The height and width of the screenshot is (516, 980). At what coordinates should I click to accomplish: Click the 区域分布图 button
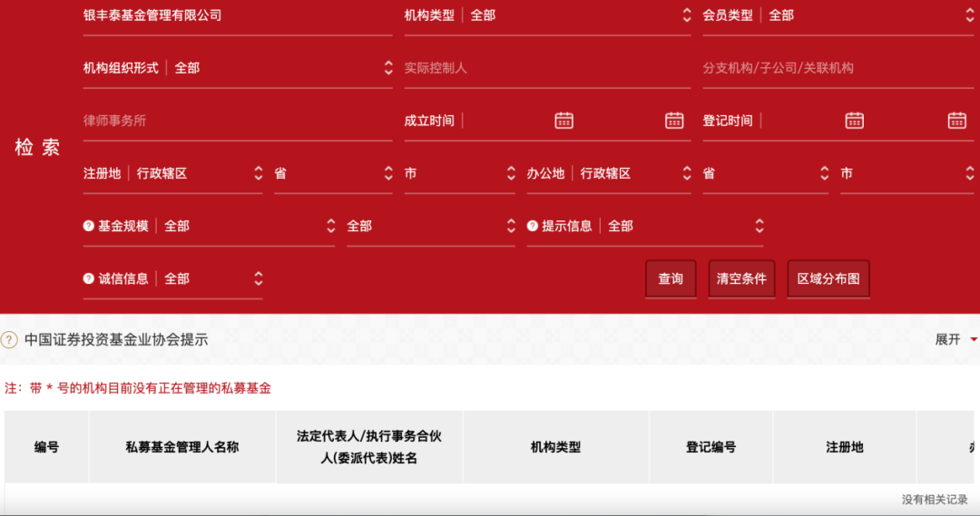coord(828,279)
